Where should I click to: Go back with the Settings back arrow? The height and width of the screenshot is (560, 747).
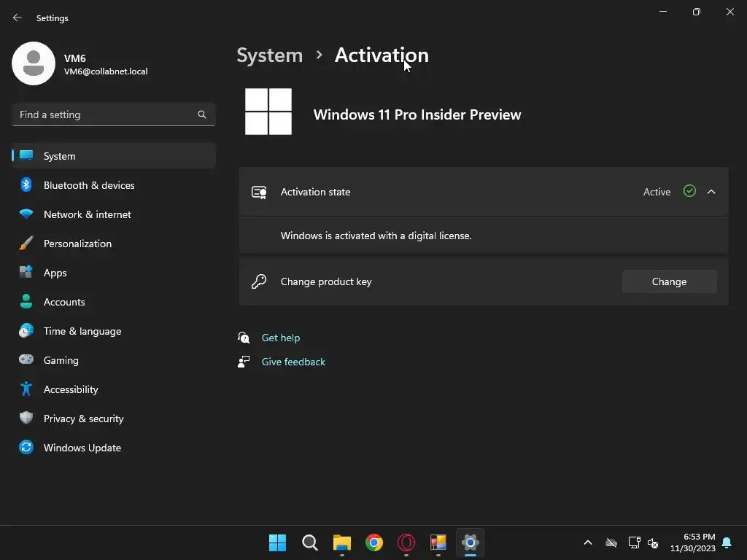pyautogui.click(x=18, y=17)
